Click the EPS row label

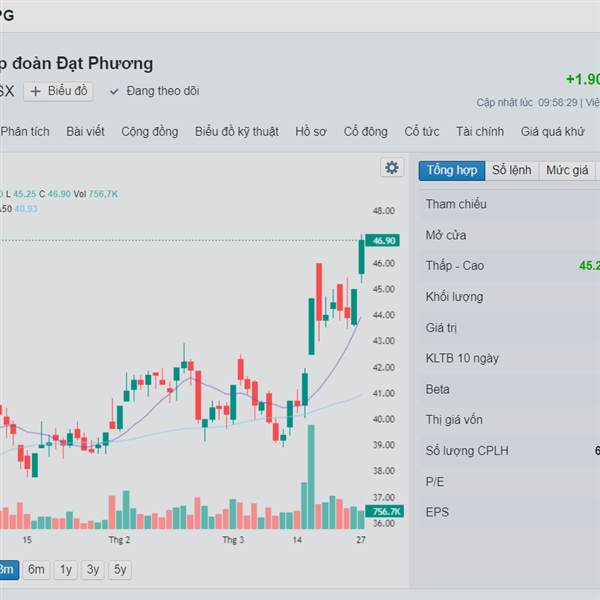(x=437, y=512)
